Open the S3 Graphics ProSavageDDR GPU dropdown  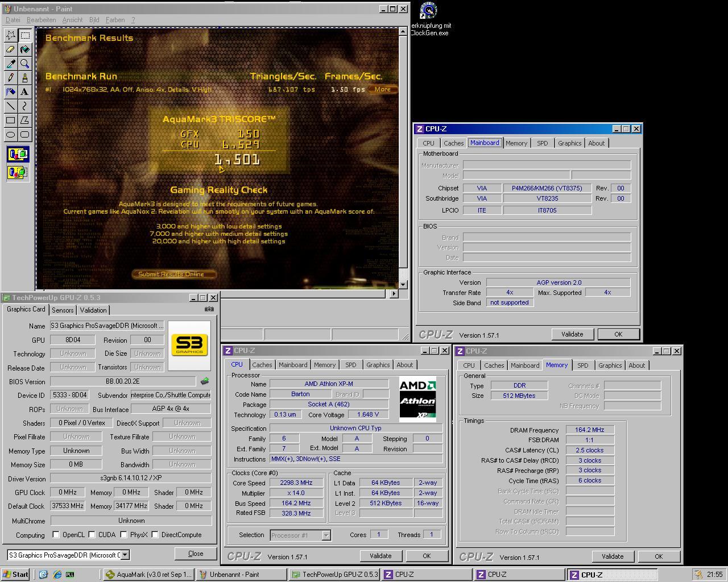pos(125,555)
